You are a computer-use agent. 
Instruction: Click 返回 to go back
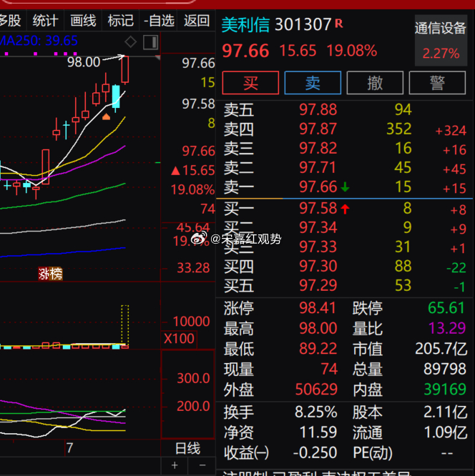point(197,21)
